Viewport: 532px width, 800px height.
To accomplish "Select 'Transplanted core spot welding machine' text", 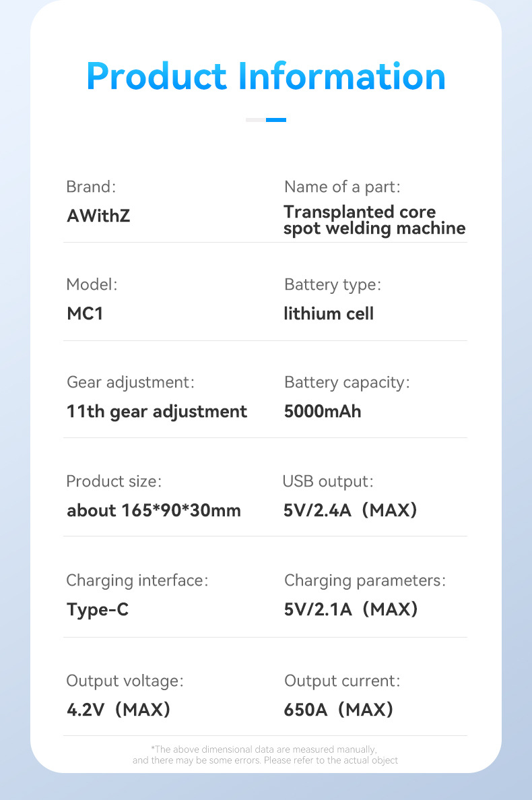I will coord(374,220).
